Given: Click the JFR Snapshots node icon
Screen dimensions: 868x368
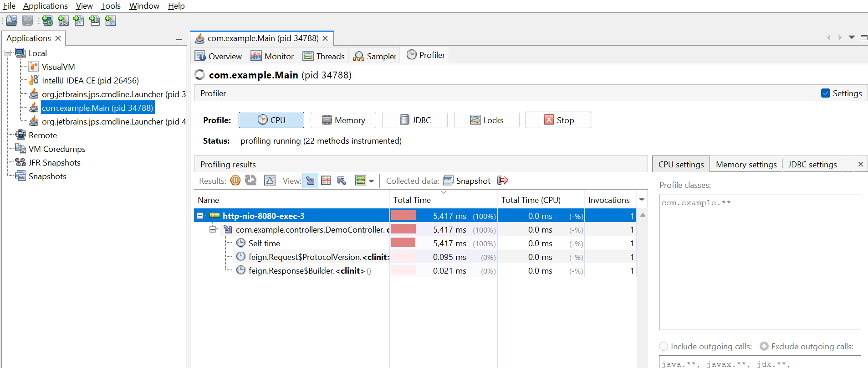Looking at the screenshot, I should pyautogui.click(x=20, y=162).
